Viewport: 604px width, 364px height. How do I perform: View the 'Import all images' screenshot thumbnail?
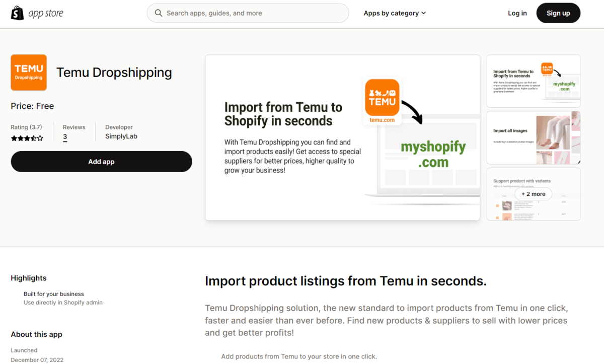coord(534,137)
